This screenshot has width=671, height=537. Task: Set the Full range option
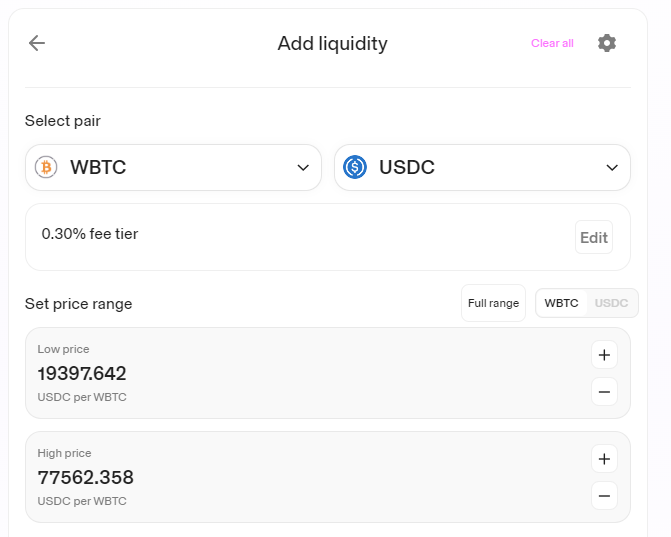[493, 303]
